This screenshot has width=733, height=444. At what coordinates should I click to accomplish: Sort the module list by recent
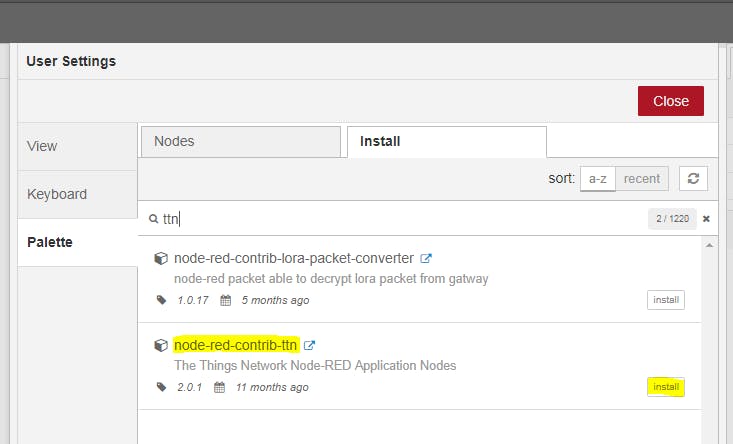click(x=642, y=179)
